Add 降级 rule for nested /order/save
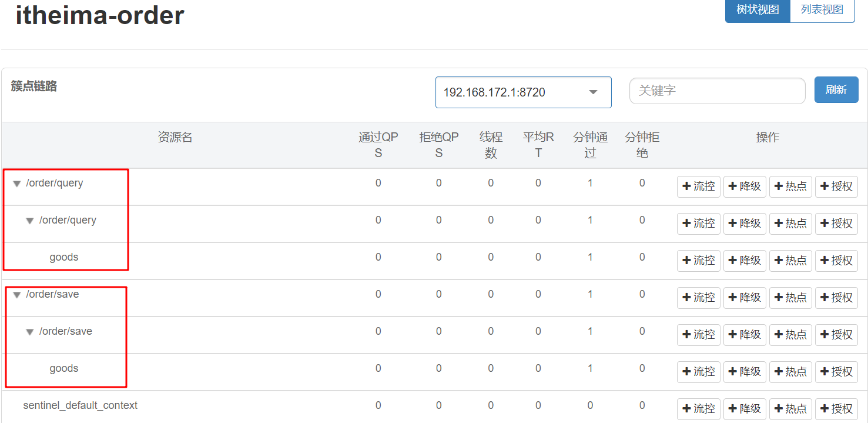This screenshot has width=868, height=423. (x=745, y=335)
